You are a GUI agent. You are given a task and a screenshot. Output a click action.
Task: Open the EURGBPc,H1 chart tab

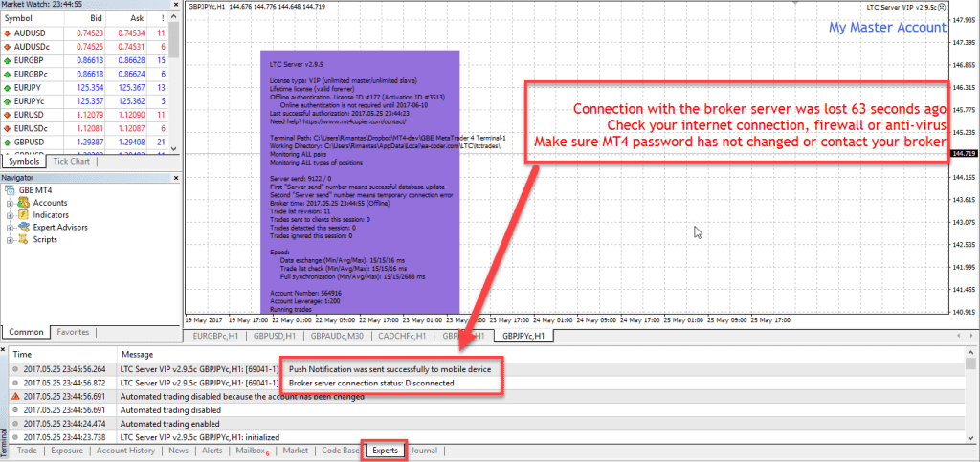[x=217, y=336]
